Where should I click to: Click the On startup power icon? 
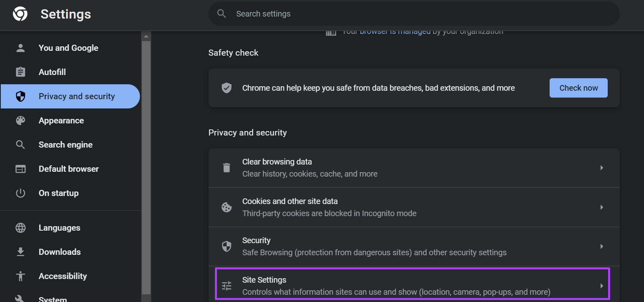(x=21, y=193)
